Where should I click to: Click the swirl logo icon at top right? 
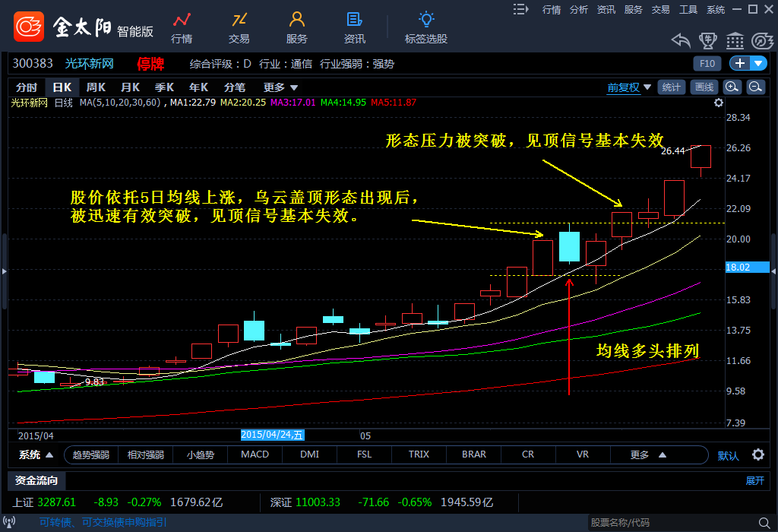[x=762, y=41]
